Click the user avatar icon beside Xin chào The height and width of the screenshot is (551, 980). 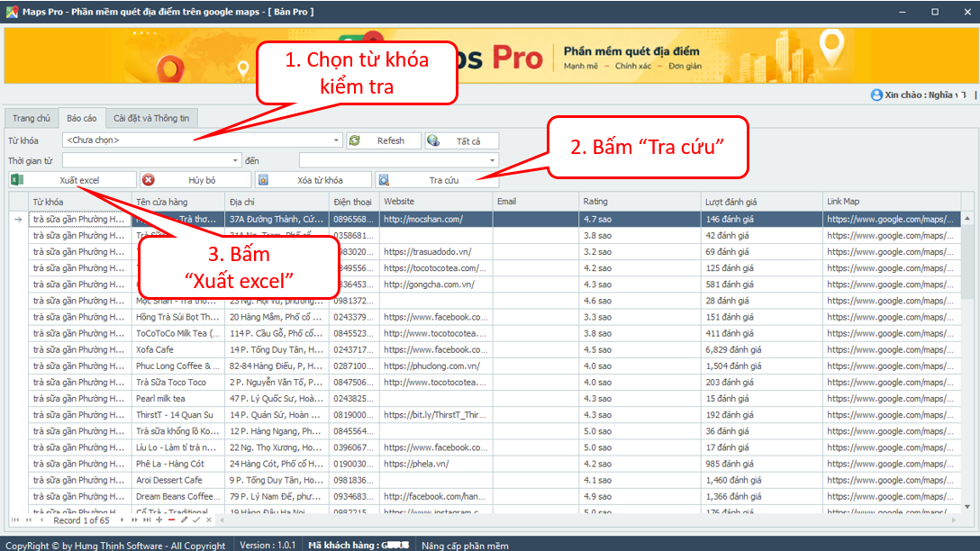tap(876, 95)
